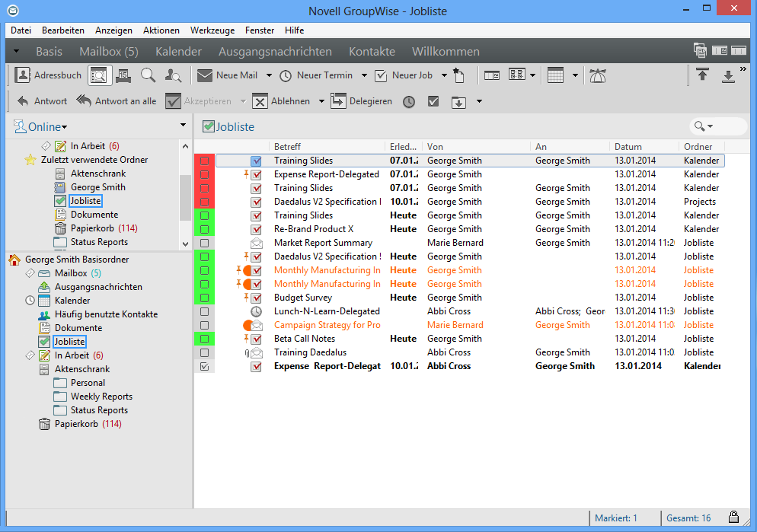Click the Kalender folder icon in tree
This screenshot has width=757, height=532.
[44, 301]
